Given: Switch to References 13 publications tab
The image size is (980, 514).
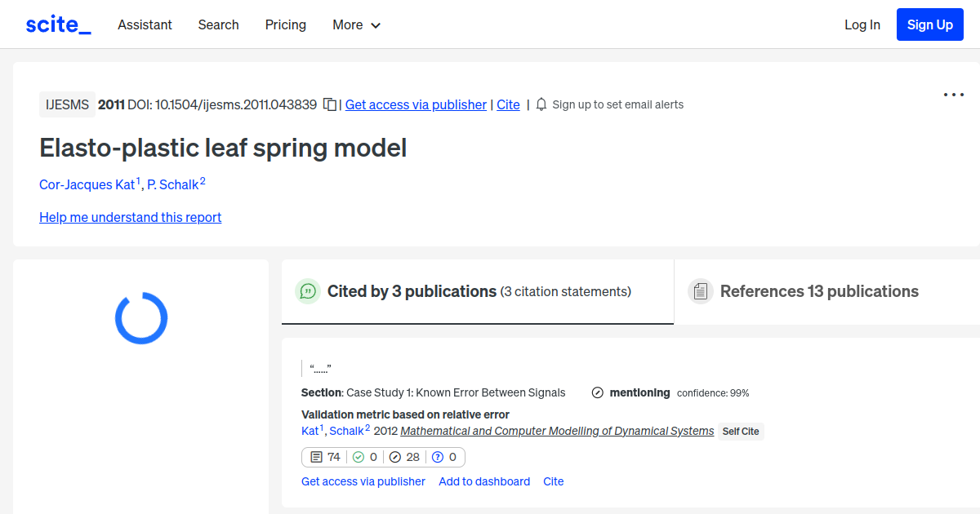Looking at the screenshot, I should coord(818,291).
